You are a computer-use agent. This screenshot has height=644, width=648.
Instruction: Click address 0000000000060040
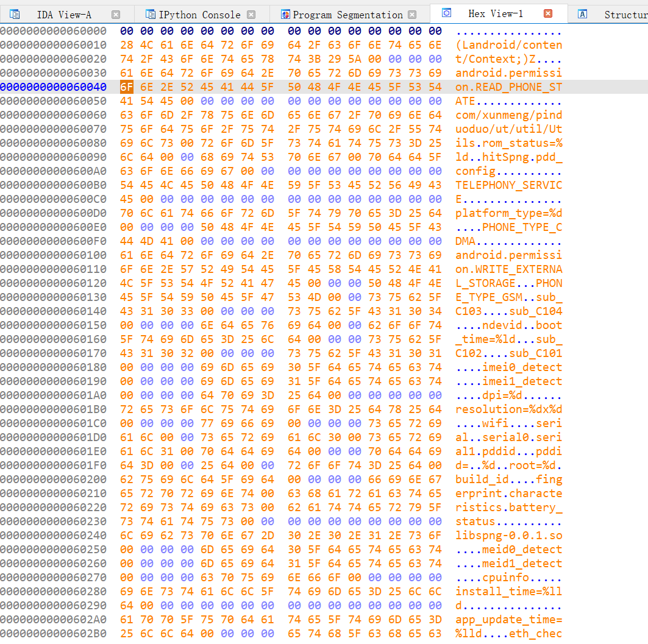click(53, 87)
